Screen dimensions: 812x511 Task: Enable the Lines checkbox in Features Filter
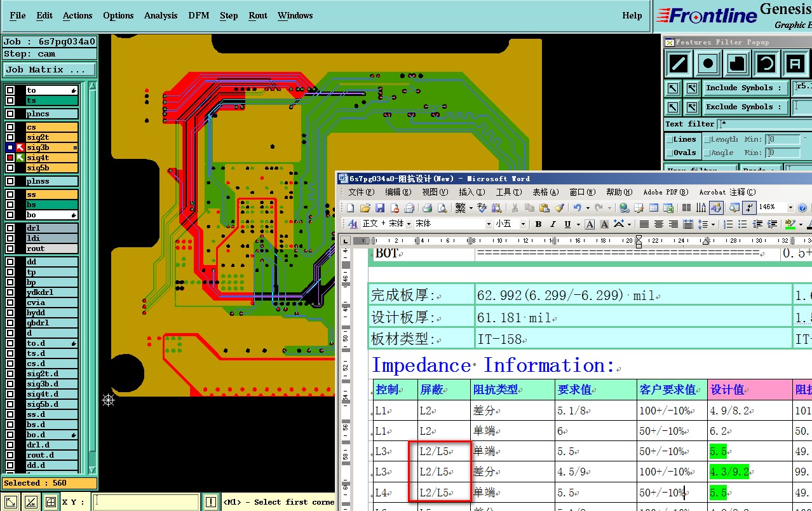(670, 139)
